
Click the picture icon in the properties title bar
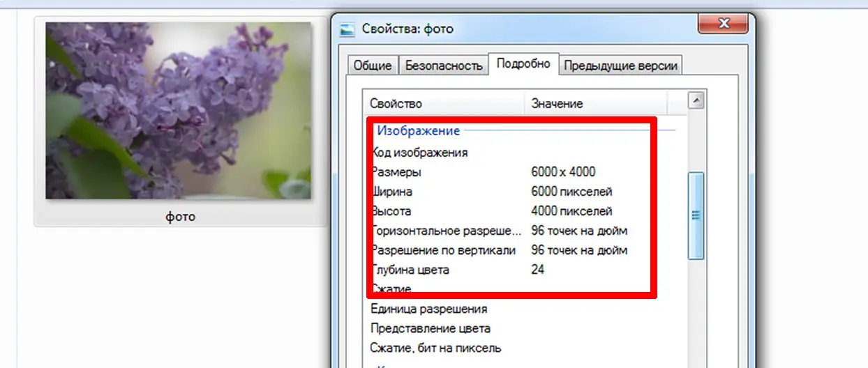tap(347, 29)
